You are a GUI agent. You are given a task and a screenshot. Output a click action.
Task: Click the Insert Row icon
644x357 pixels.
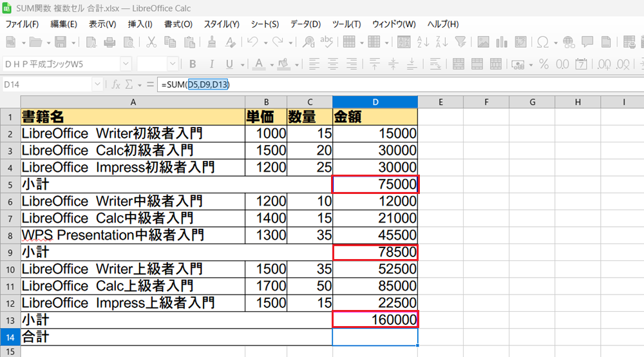coord(349,42)
